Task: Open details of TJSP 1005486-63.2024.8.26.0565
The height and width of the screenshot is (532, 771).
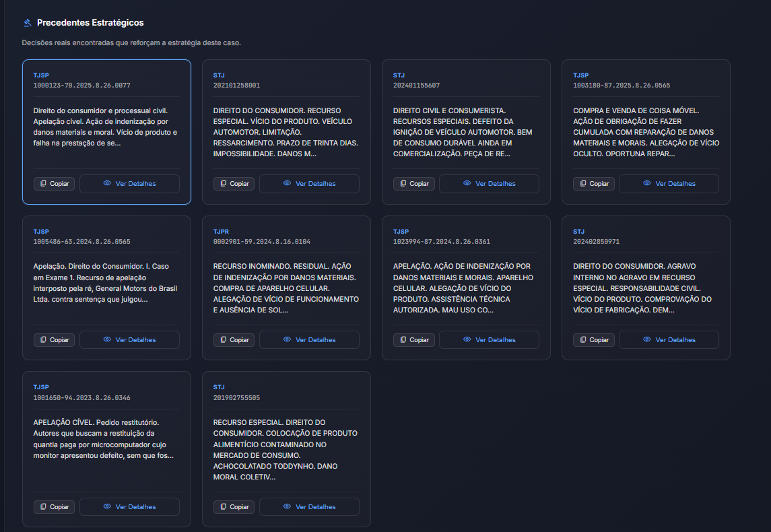Action: click(129, 340)
